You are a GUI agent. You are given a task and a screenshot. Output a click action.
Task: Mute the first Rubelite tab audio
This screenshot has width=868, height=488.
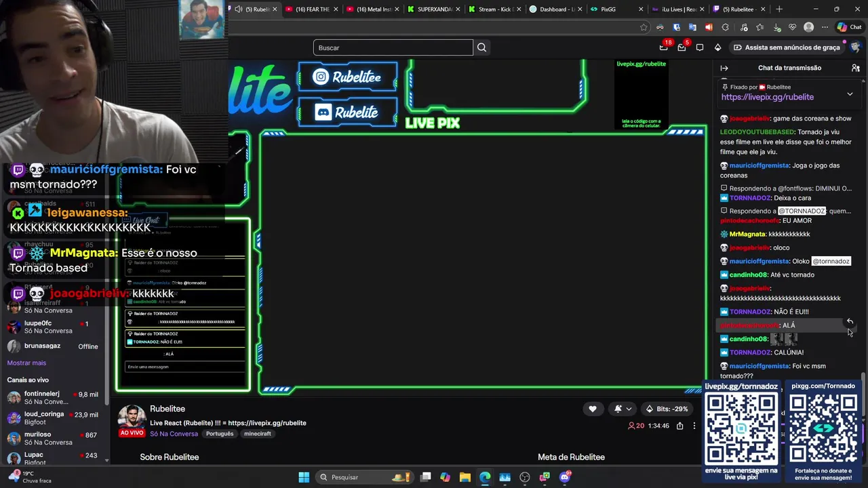[239, 9]
